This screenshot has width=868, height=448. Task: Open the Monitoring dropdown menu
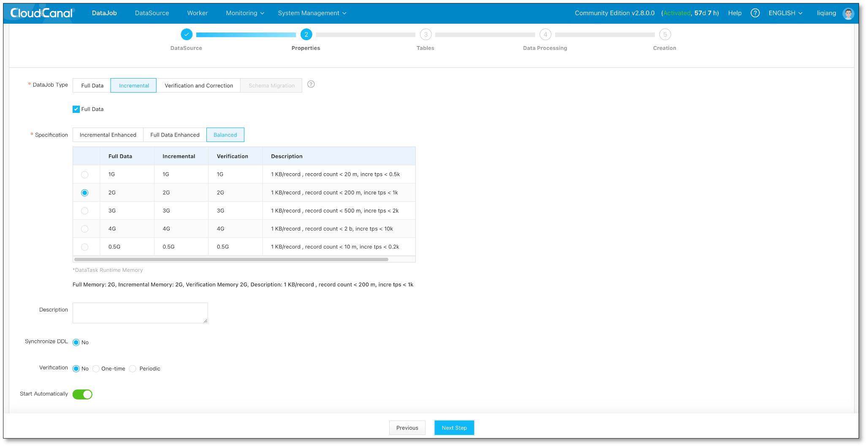[x=244, y=13]
